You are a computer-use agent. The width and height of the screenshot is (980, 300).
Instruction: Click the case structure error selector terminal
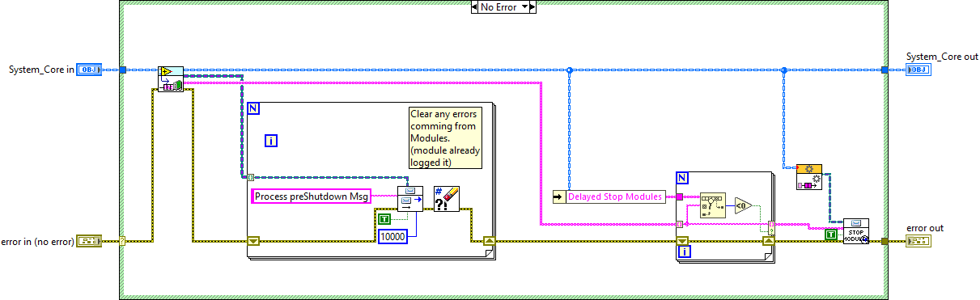123,241
